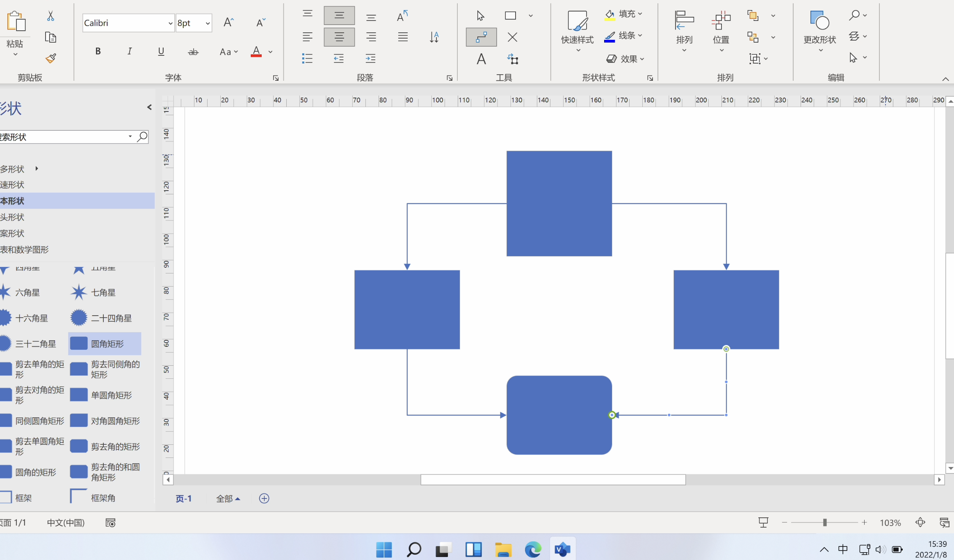
Task: Click the decrease indent icon
Action: pyautogui.click(x=339, y=58)
